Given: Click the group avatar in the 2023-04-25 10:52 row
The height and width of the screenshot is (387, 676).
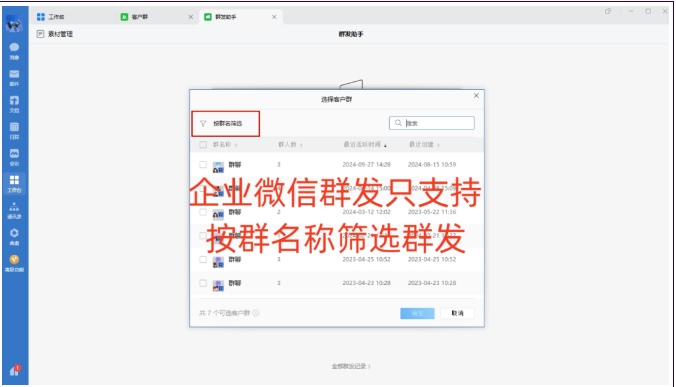Looking at the screenshot, I should click(x=219, y=261).
